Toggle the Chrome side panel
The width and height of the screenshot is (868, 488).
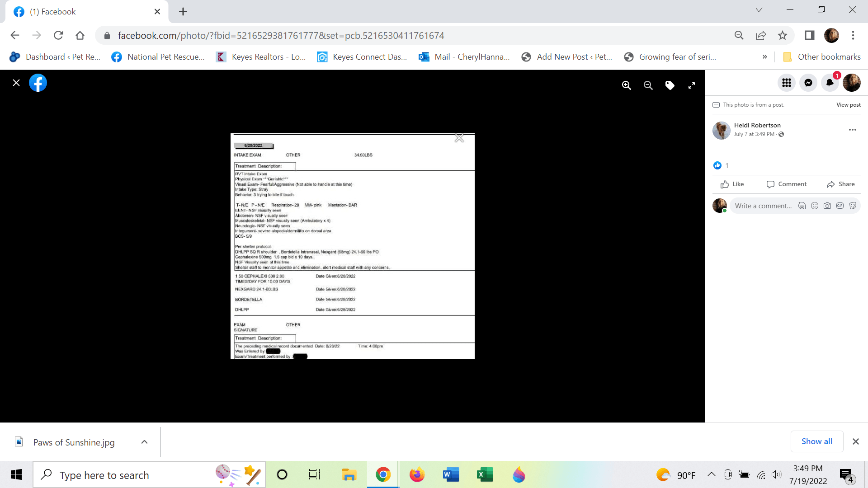coord(809,35)
